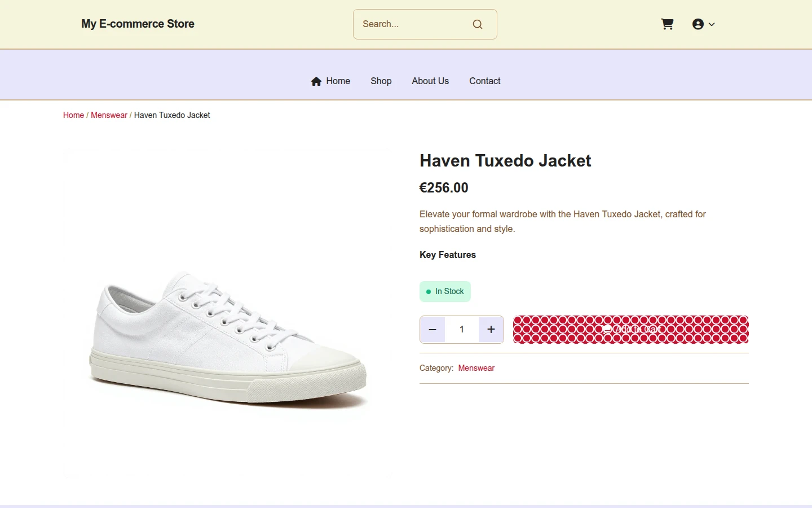
Task: Click the In Stock badge
Action: tap(445, 292)
